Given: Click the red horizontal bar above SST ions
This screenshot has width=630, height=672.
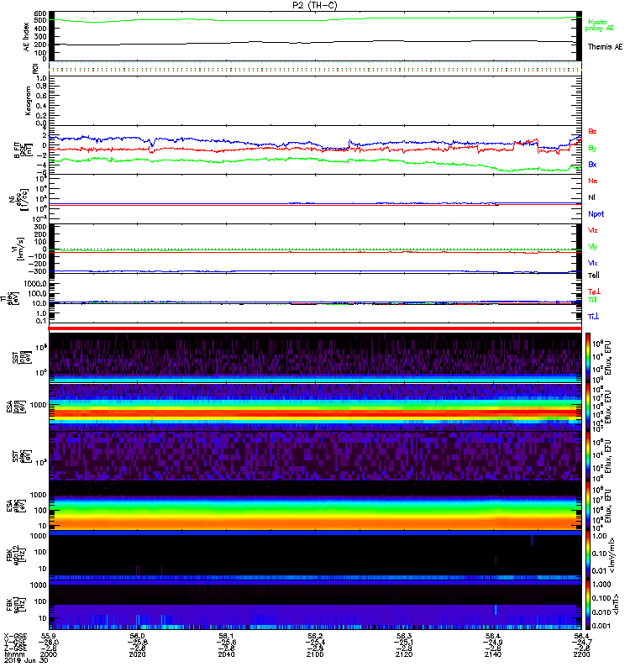Looking at the screenshot, I should click(x=315, y=328).
